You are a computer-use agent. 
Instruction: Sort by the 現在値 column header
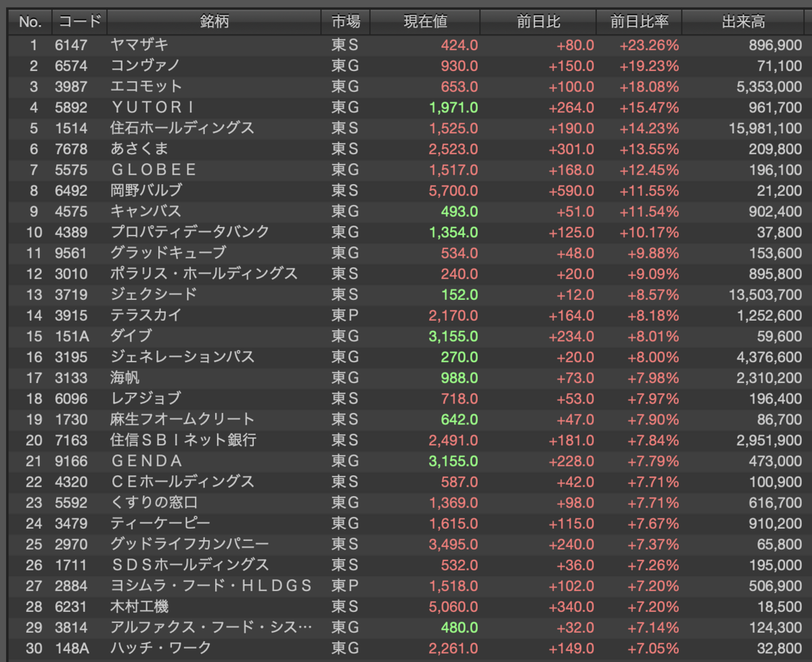[426, 22]
